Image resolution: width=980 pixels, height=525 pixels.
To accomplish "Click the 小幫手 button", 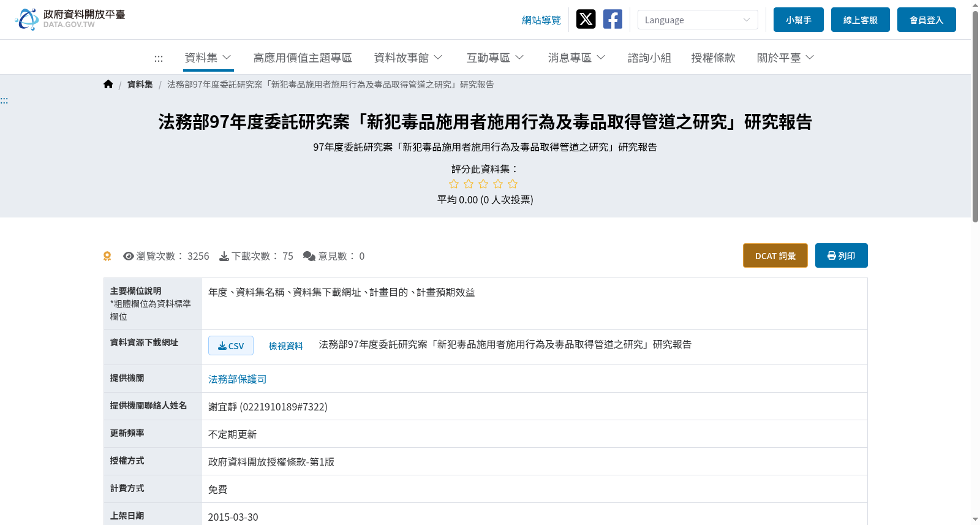I will [x=799, y=20].
